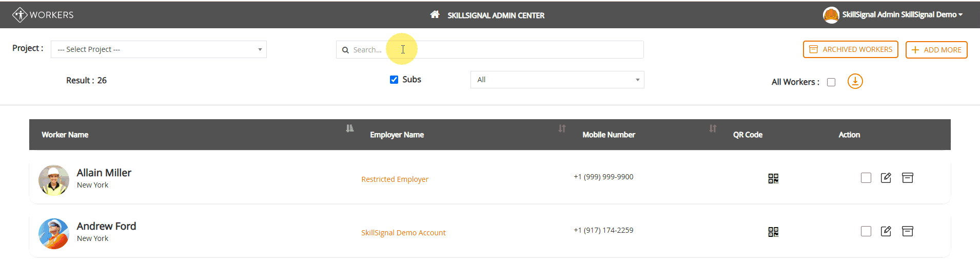This screenshot has height=261, width=980.
Task: Click the admin profile avatar icon
Action: click(831, 15)
